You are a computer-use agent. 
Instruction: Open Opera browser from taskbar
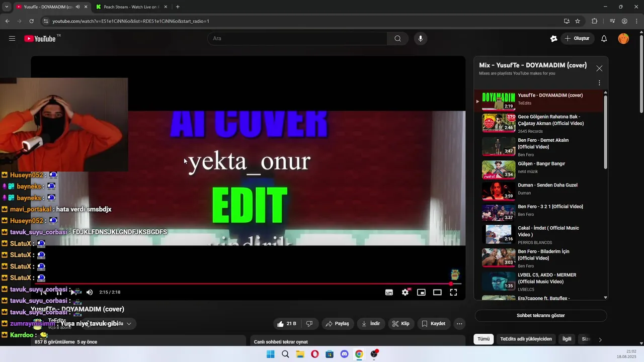[314, 354]
